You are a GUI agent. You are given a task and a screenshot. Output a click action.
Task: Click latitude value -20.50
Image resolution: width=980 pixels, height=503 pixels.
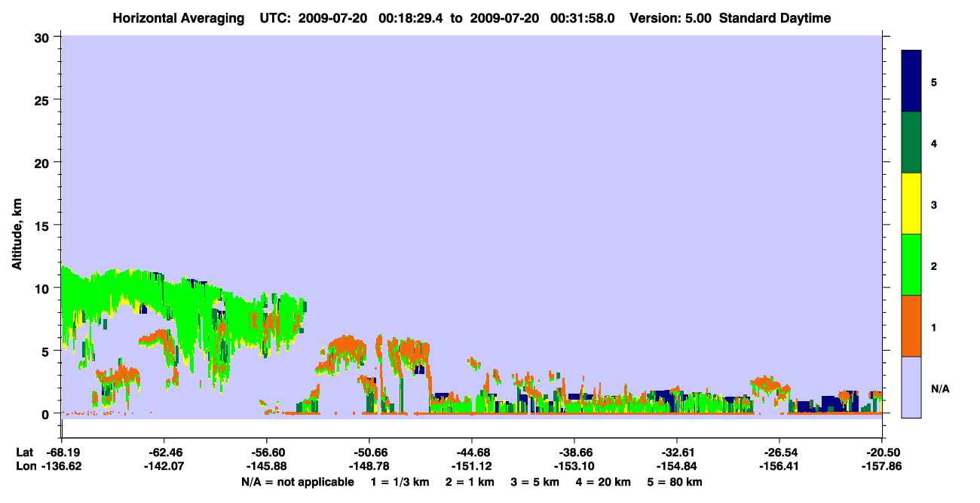882,452
